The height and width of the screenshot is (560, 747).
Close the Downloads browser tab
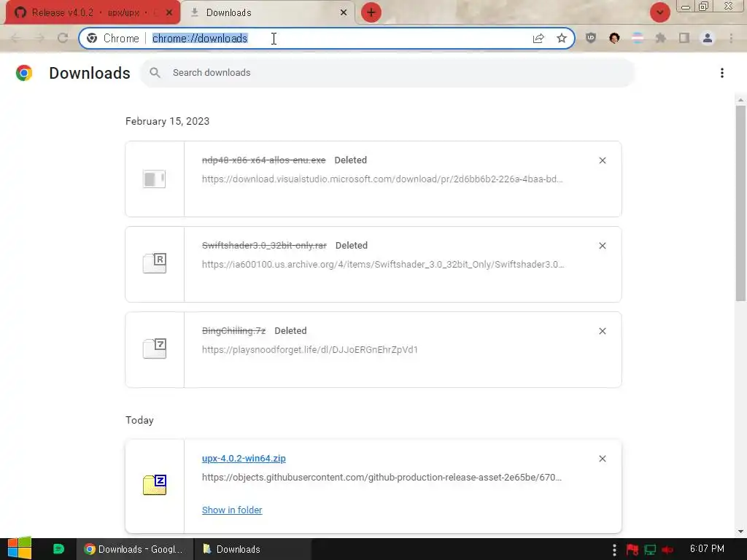(x=344, y=13)
